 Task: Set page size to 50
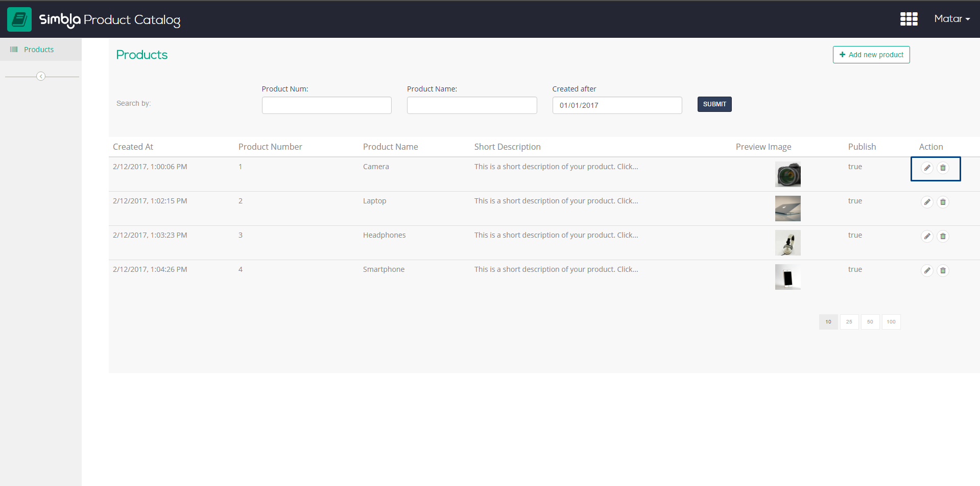(x=870, y=322)
